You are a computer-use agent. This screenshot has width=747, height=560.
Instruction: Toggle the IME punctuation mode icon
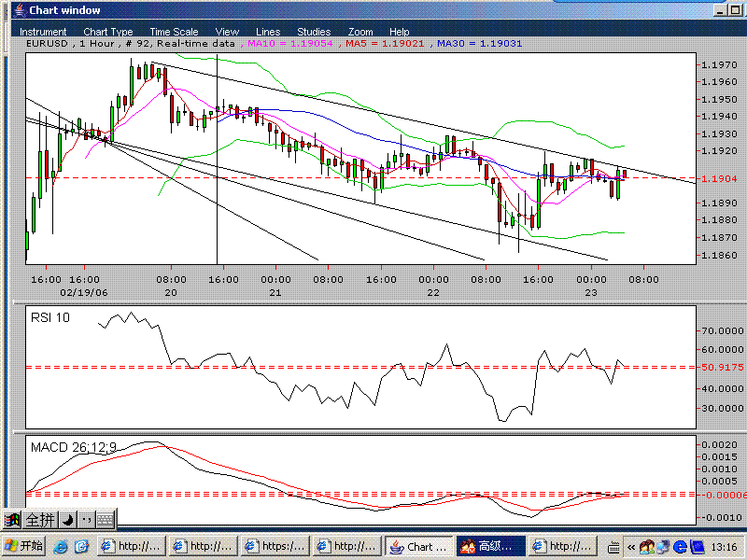click(x=86, y=520)
